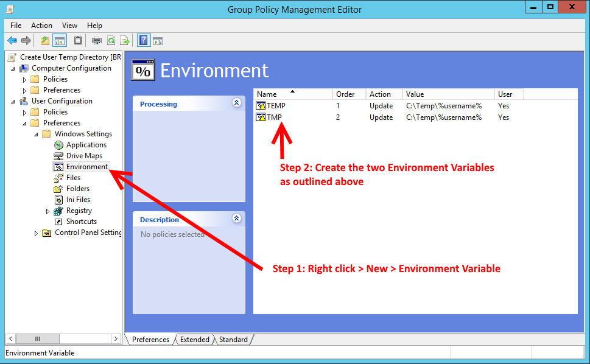
Task: Sort list by Order column header
Action: pos(349,94)
